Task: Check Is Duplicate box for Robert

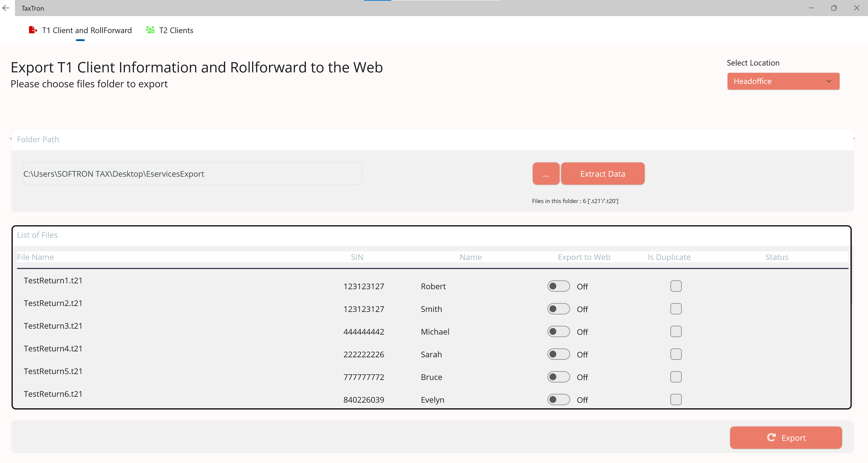Action: (x=676, y=286)
